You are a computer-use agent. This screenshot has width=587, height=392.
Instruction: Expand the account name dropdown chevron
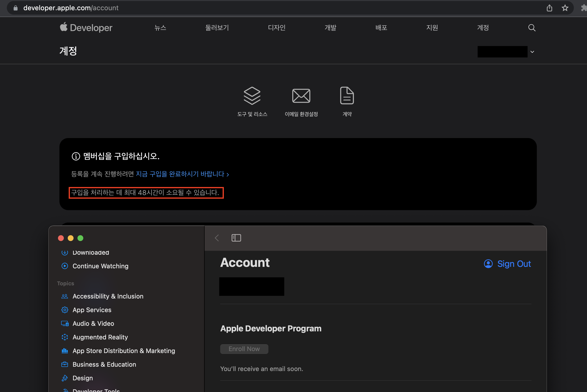click(x=532, y=52)
